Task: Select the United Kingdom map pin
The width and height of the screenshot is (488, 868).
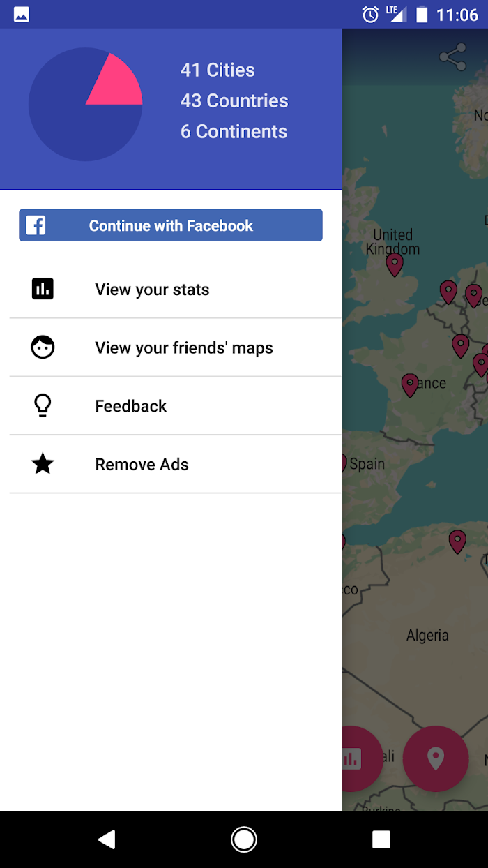Action: coord(395,264)
